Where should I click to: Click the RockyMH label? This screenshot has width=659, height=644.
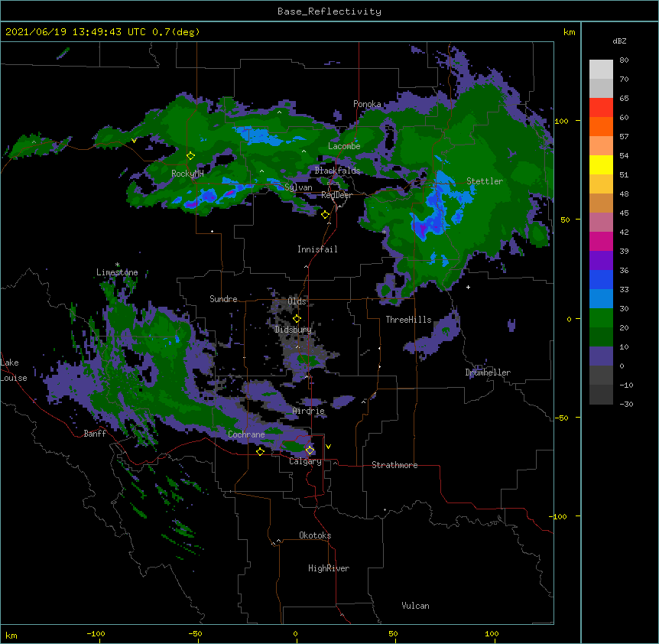[x=187, y=174]
